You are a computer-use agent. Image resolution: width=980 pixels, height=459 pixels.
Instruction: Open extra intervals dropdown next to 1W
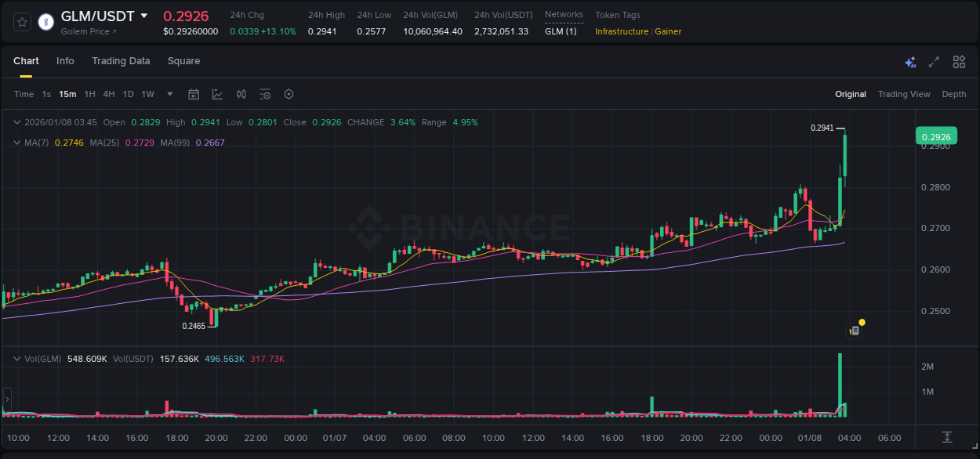[x=169, y=94]
